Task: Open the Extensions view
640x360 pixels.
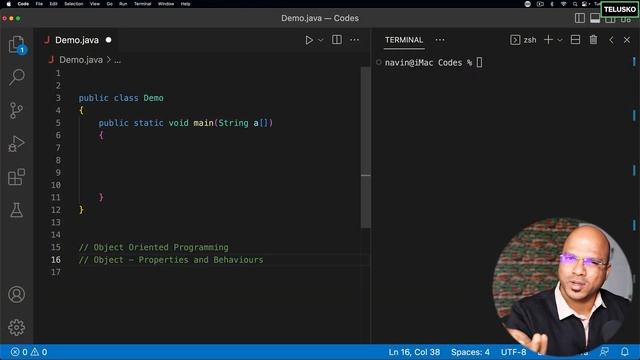Action: (16, 177)
